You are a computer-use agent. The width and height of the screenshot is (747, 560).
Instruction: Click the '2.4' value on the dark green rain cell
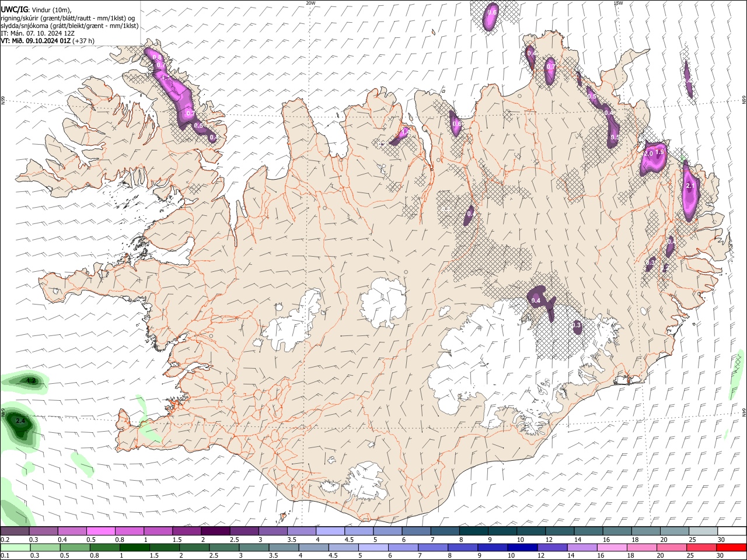pyautogui.click(x=20, y=421)
